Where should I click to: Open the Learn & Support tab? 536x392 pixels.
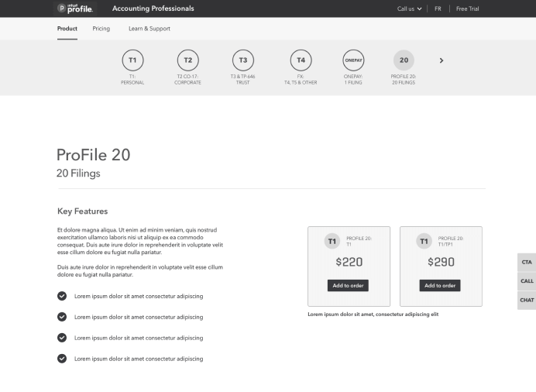pos(149,29)
